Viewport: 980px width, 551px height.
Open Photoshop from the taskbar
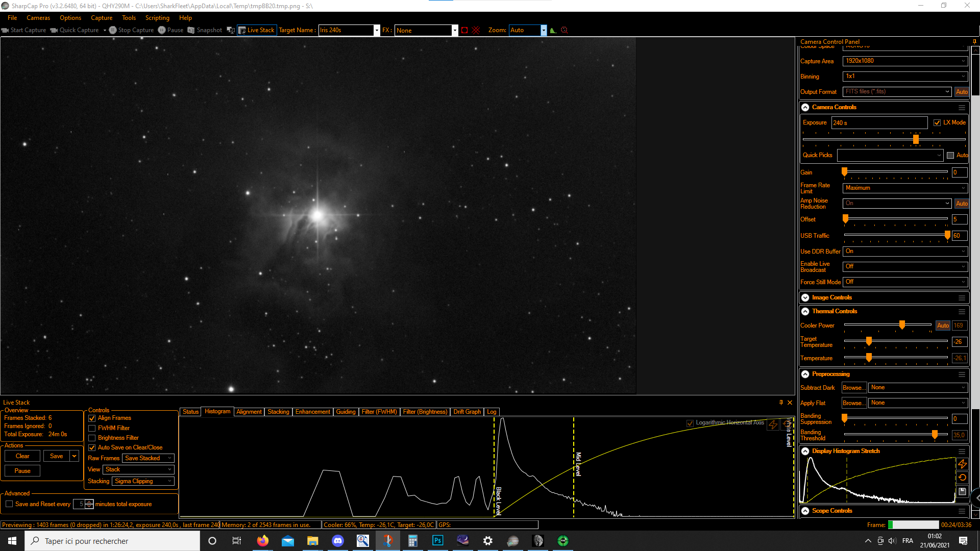coord(438,541)
